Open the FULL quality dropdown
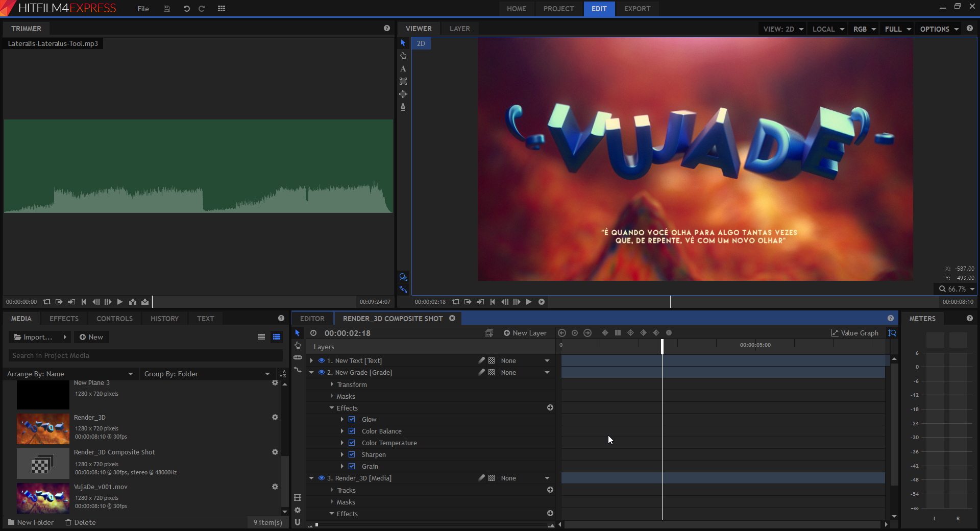This screenshot has height=531, width=980. pyautogui.click(x=897, y=29)
